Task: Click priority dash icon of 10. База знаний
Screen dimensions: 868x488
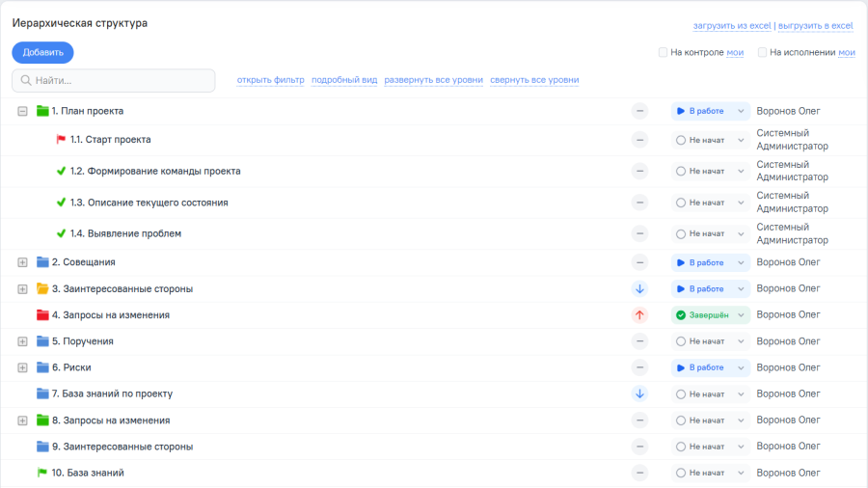Action: pos(640,474)
